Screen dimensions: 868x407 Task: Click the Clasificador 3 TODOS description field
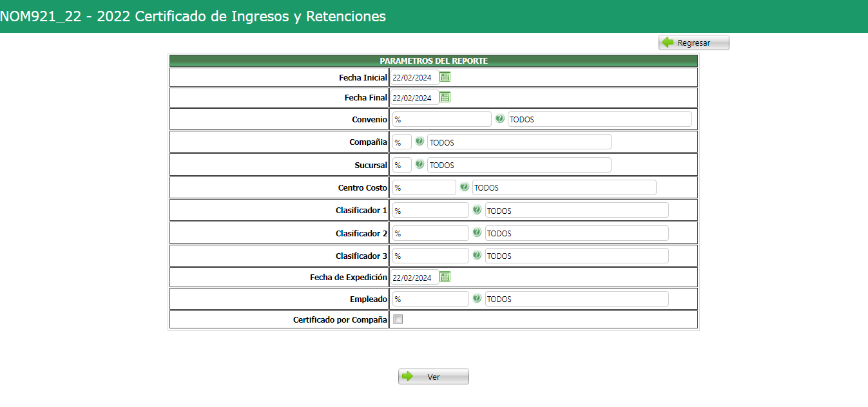pos(577,256)
